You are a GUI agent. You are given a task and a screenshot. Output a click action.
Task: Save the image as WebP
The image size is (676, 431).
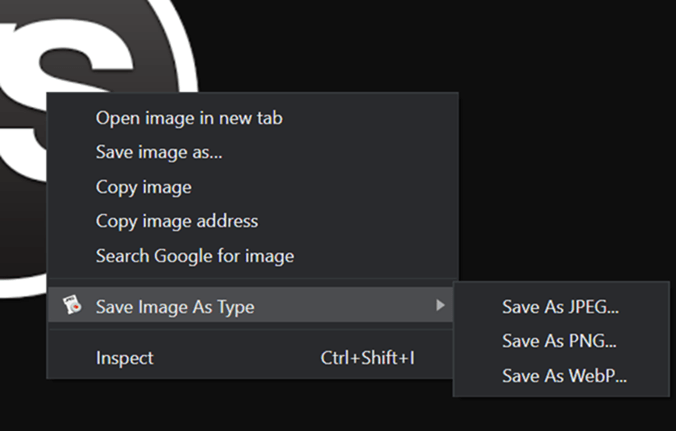pos(561,375)
